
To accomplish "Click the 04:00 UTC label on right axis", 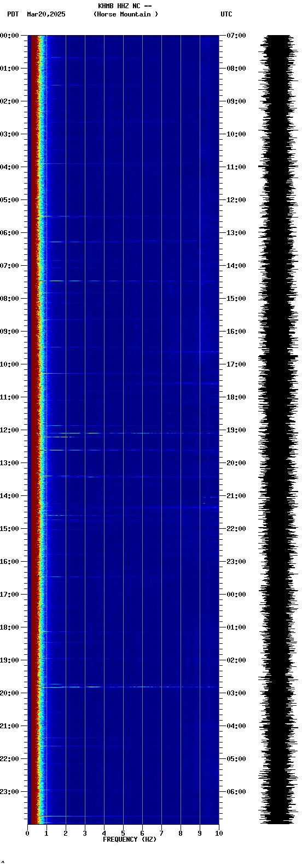I will pos(236,726).
